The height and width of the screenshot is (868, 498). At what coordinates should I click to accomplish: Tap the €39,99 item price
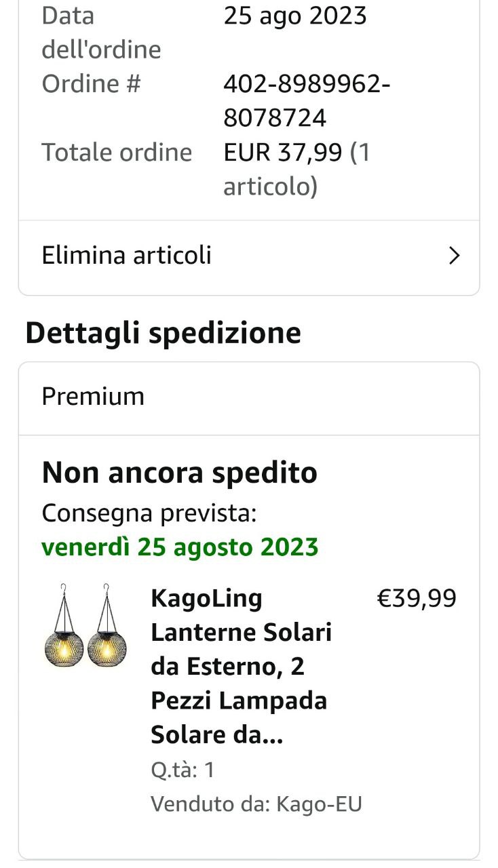[x=417, y=599]
